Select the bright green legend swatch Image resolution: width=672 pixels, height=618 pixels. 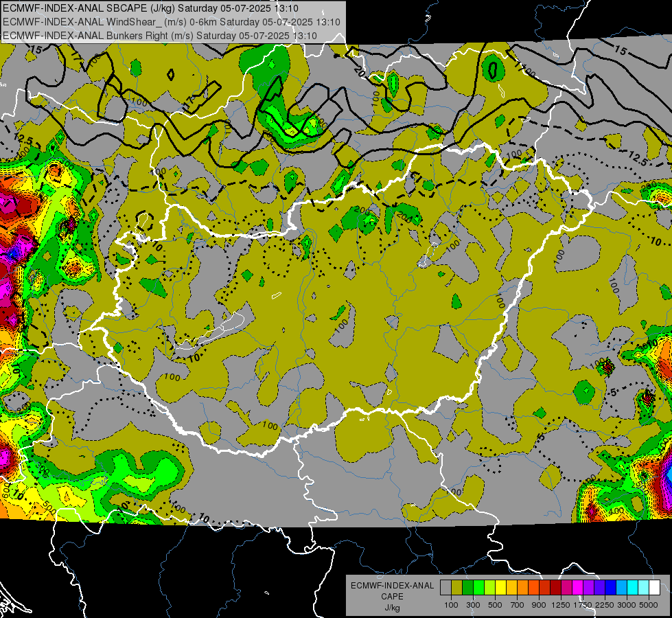pos(478,587)
